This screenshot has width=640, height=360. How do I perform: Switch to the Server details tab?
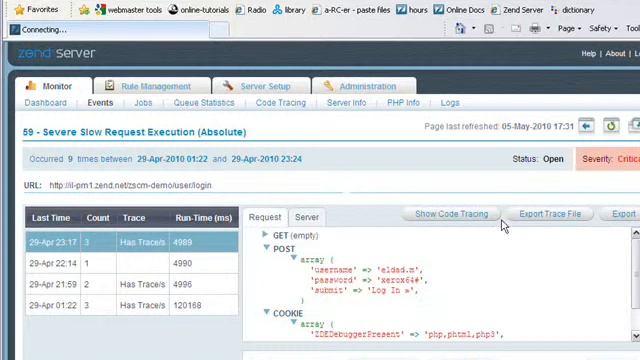tap(307, 217)
